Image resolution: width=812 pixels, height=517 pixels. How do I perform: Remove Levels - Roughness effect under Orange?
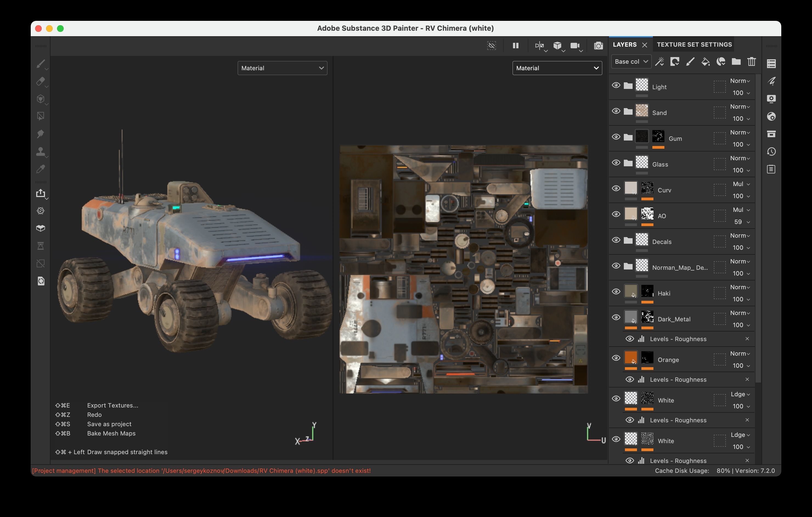coord(747,380)
